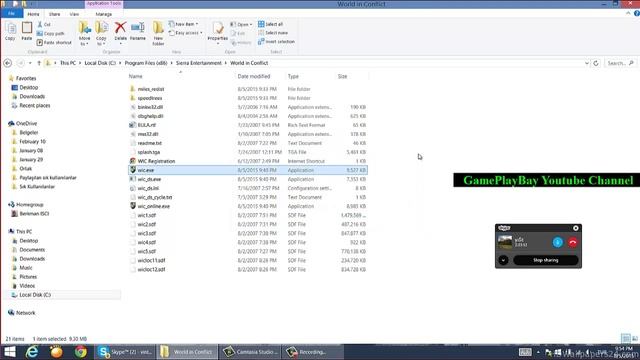
Task: Open the Easy access dropdown
Action: tap(185, 33)
